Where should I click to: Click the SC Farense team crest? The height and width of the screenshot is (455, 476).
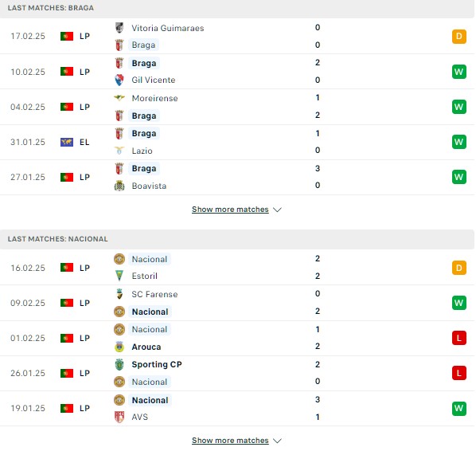tap(119, 294)
